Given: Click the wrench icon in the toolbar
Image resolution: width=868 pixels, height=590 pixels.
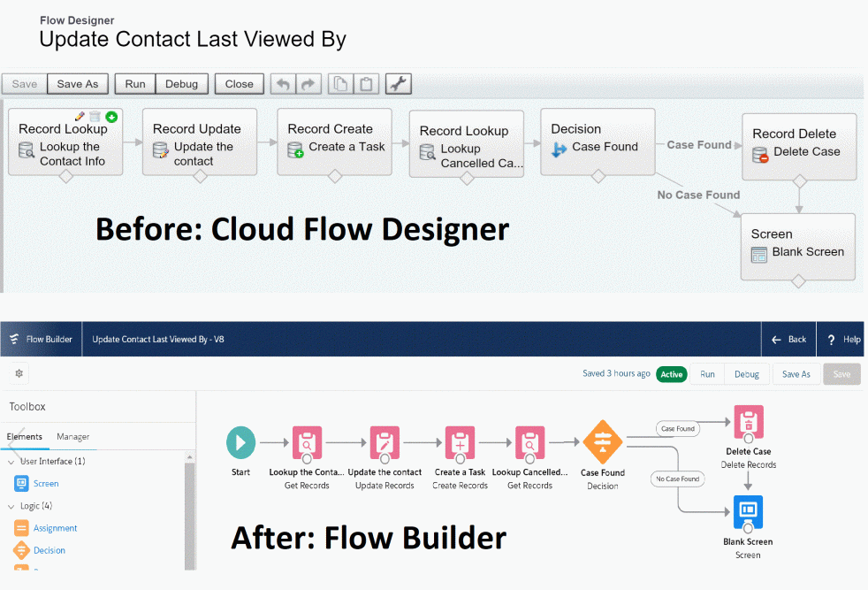Looking at the screenshot, I should point(398,83).
